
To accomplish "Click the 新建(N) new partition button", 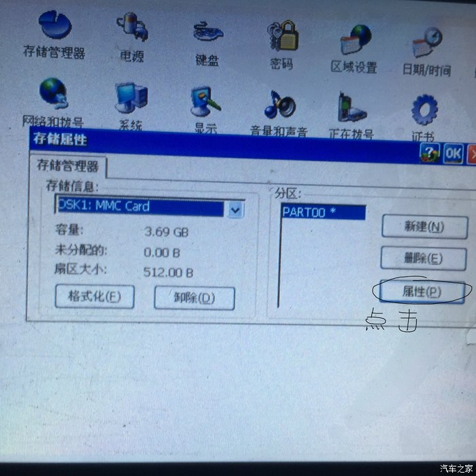I will [425, 226].
